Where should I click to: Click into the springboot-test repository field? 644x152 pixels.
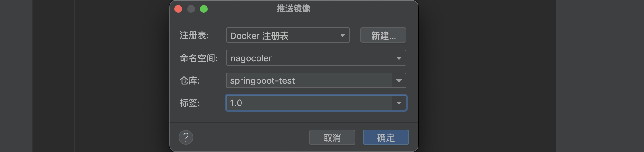coord(309,80)
